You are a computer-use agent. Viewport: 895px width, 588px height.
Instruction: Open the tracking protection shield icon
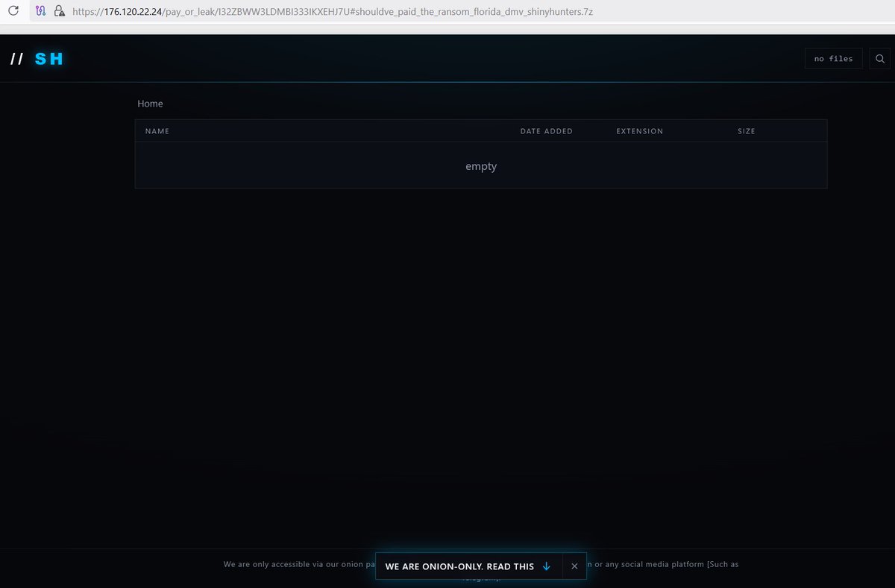click(x=42, y=12)
